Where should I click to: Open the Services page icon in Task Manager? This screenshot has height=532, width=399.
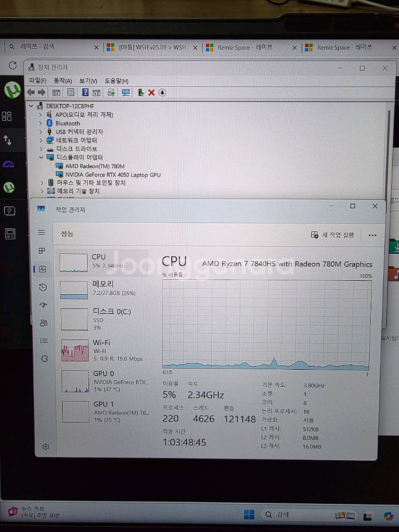(x=44, y=358)
